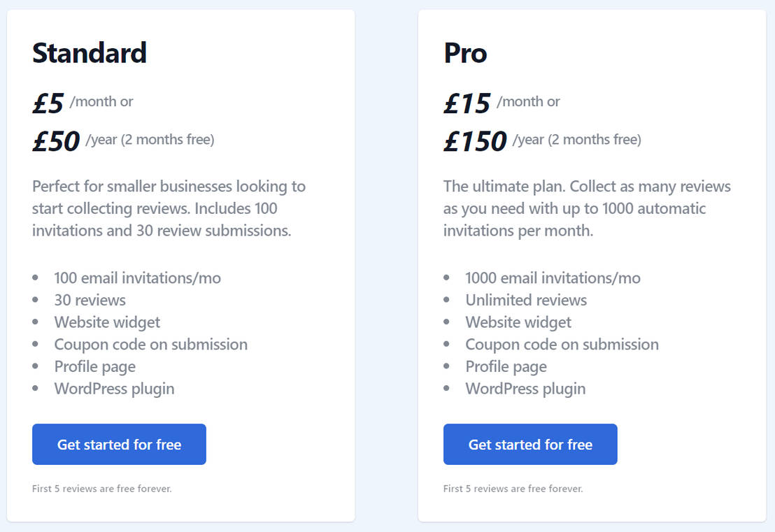Click the £5 monthly price
Viewport: 775px width, 532px height.
click(48, 103)
